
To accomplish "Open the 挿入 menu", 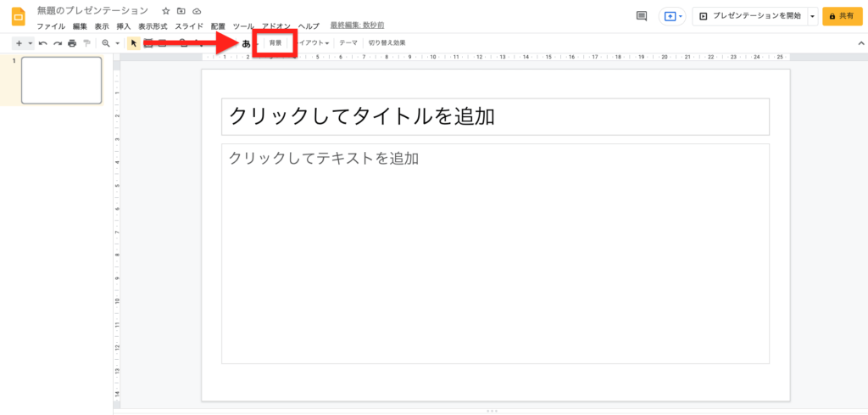I will tap(124, 26).
